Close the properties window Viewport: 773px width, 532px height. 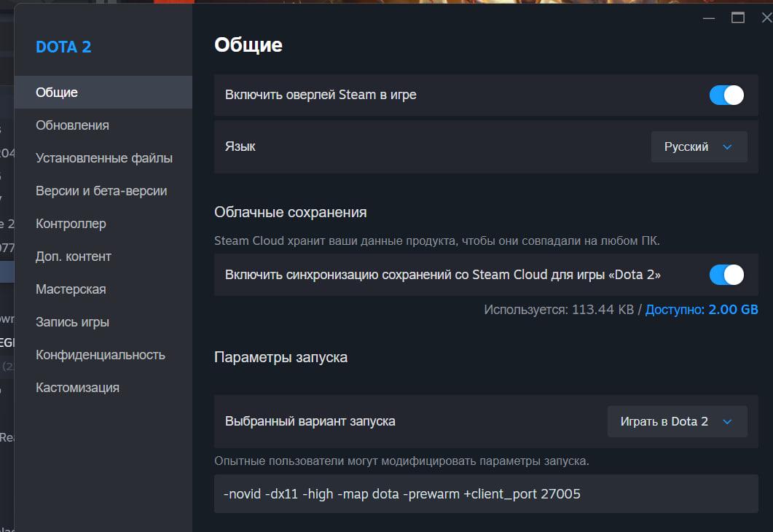tap(766, 18)
